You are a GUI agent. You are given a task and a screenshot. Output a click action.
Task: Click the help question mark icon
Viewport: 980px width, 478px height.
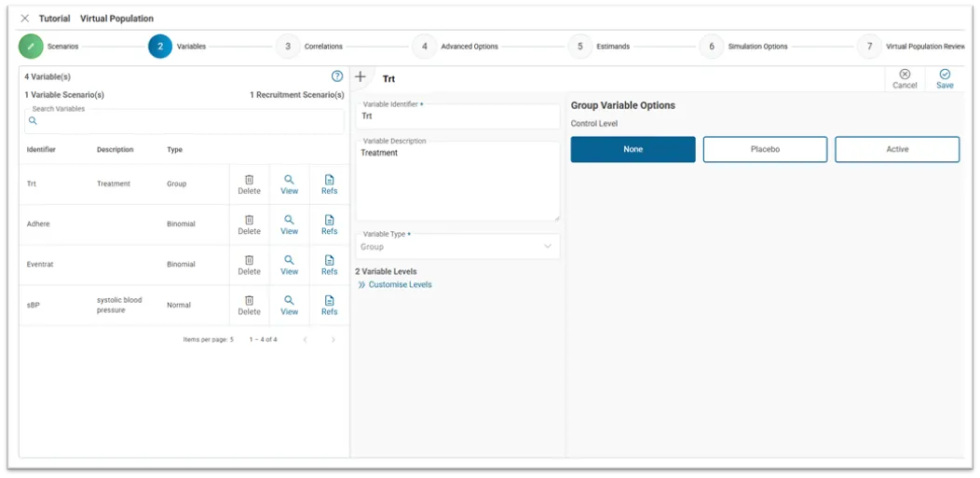(337, 76)
